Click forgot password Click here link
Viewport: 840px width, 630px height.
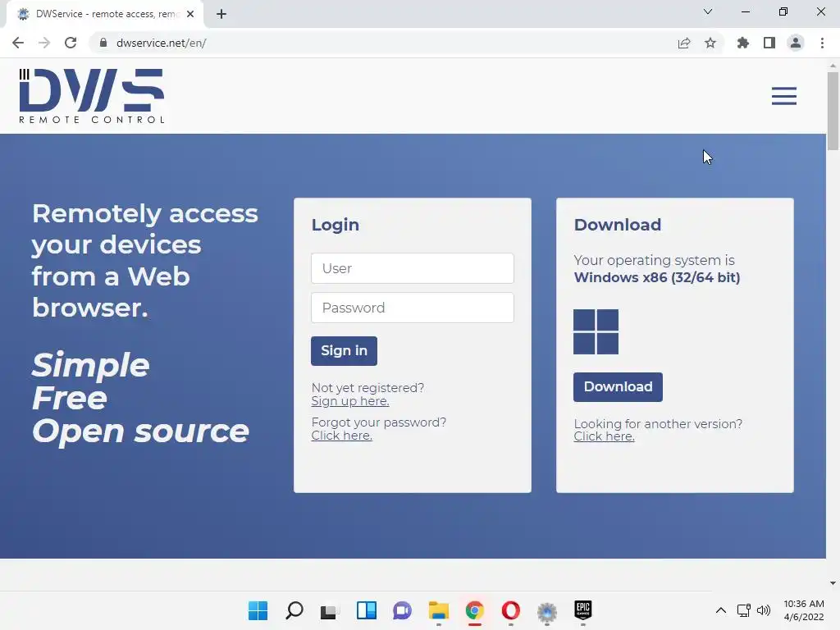[x=342, y=436]
